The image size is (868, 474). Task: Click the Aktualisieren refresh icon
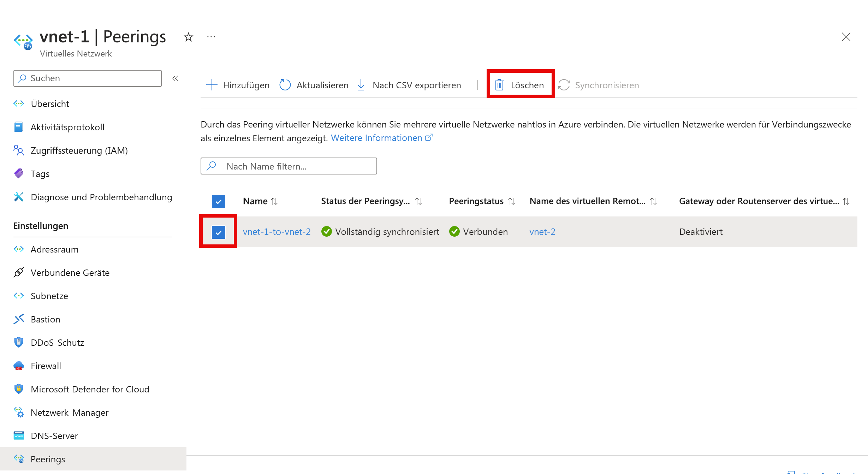(x=285, y=85)
